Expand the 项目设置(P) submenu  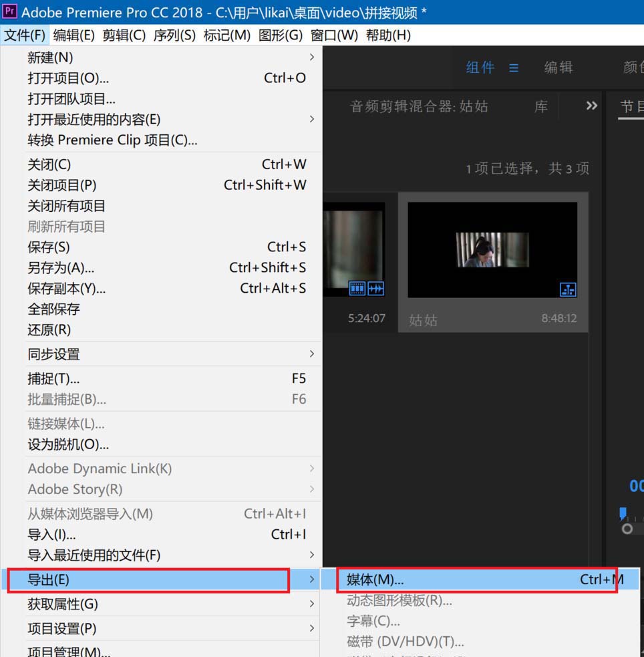[162, 628]
